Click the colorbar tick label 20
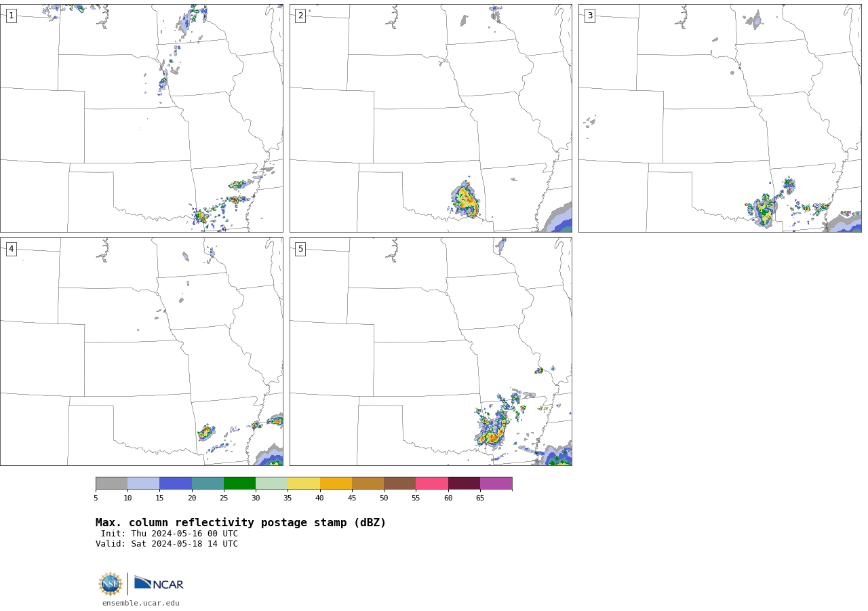This screenshot has height=611, width=868. (x=192, y=498)
